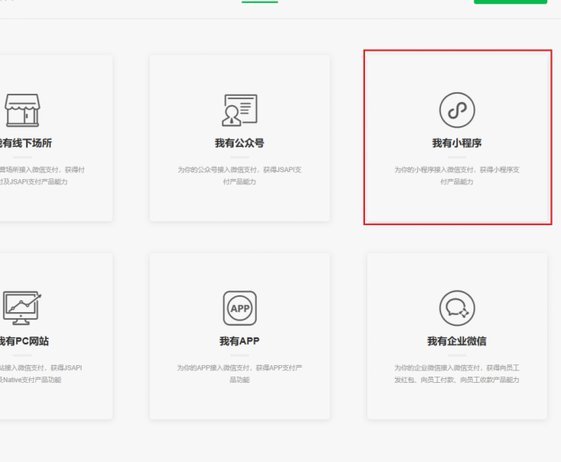This screenshot has height=462, width=561.
Task: Select the 我有小程序 heading
Action: (x=457, y=143)
